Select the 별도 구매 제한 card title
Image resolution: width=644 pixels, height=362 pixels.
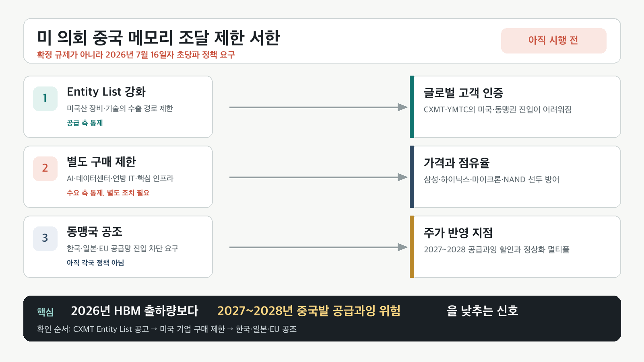(x=101, y=162)
